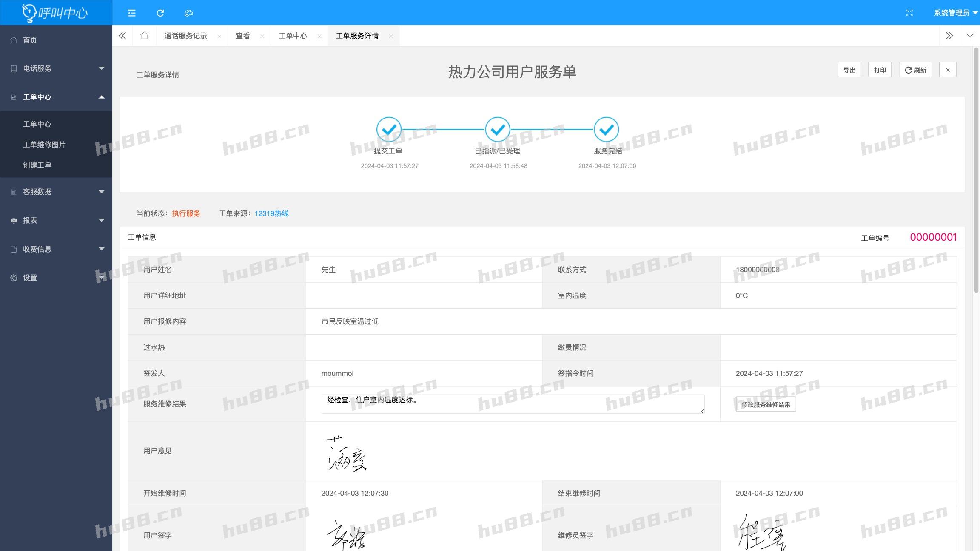Screen dimensions: 980x551
Task: Click the 提交工单 step checkmark circle
Action: click(389, 129)
